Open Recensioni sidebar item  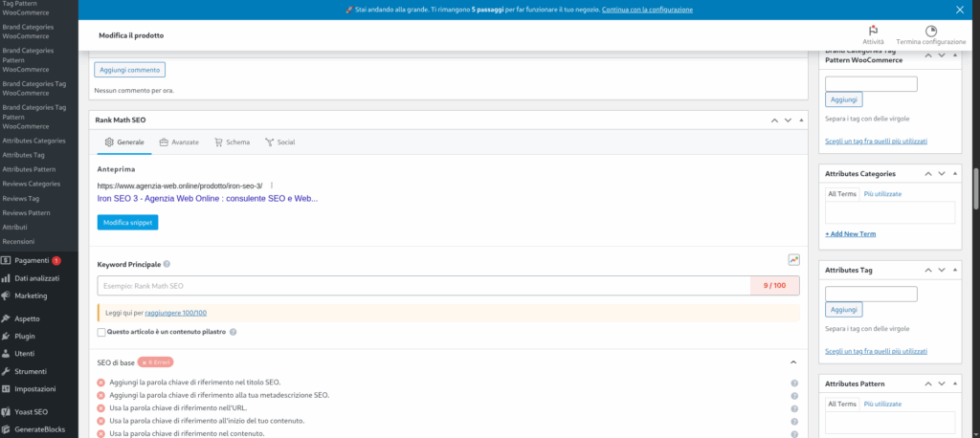coord(18,241)
